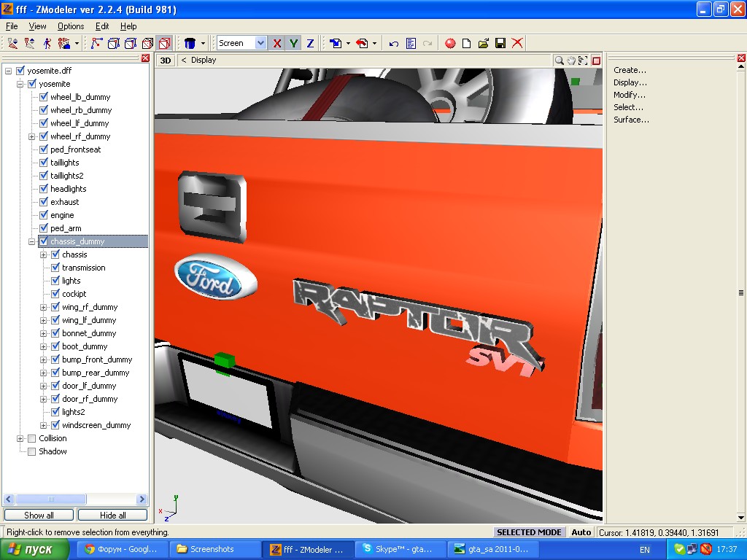
Task: Click the running figure toolbar icon
Action: click(47, 43)
